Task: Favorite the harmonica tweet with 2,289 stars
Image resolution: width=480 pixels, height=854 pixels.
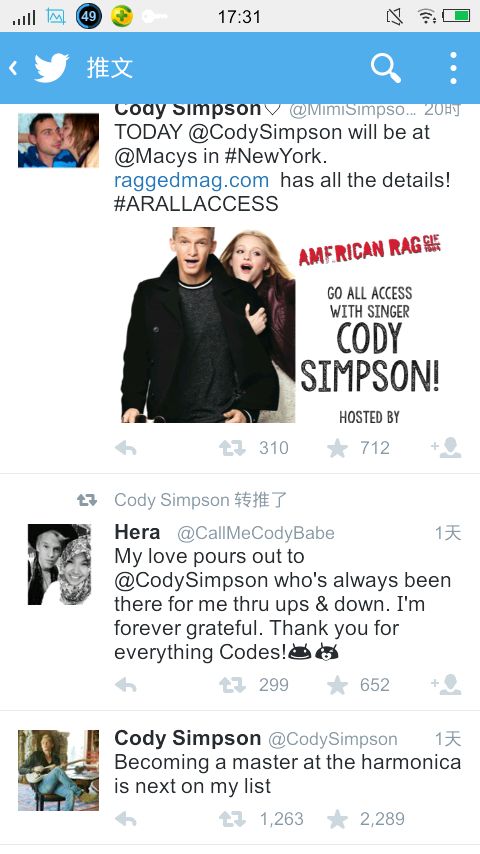Action: [x=337, y=819]
